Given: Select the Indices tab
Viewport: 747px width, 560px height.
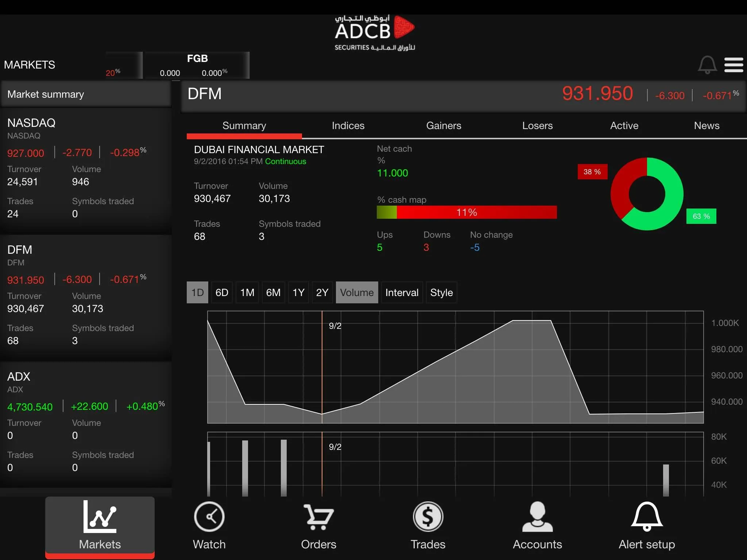Looking at the screenshot, I should tap(348, 125).
